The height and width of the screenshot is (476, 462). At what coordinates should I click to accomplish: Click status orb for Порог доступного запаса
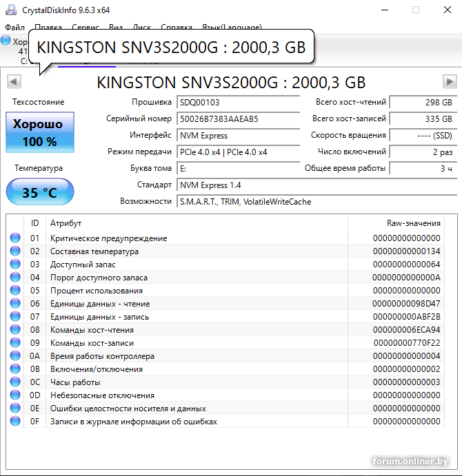pos(15,277)
